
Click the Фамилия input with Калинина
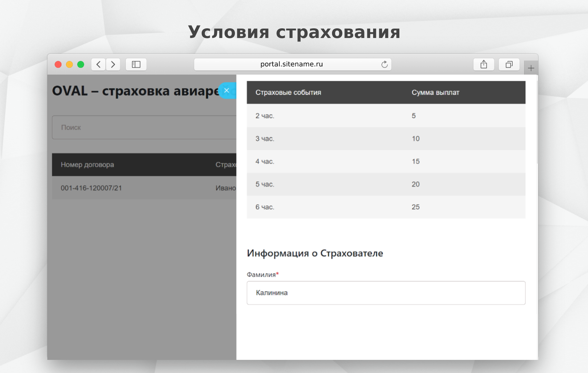coord(386,293)
